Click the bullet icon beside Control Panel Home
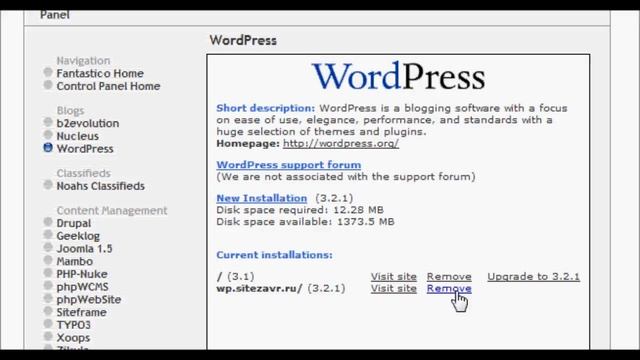The width and height of the screenshot is (640, 360). point(48,85)
